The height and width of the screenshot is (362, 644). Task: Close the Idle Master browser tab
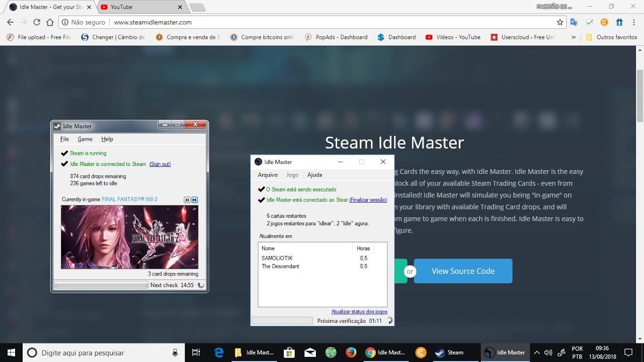click(x=89, y=7)
